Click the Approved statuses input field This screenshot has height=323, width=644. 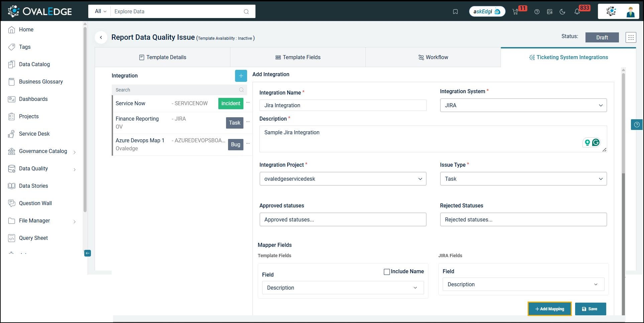(343, 220)
